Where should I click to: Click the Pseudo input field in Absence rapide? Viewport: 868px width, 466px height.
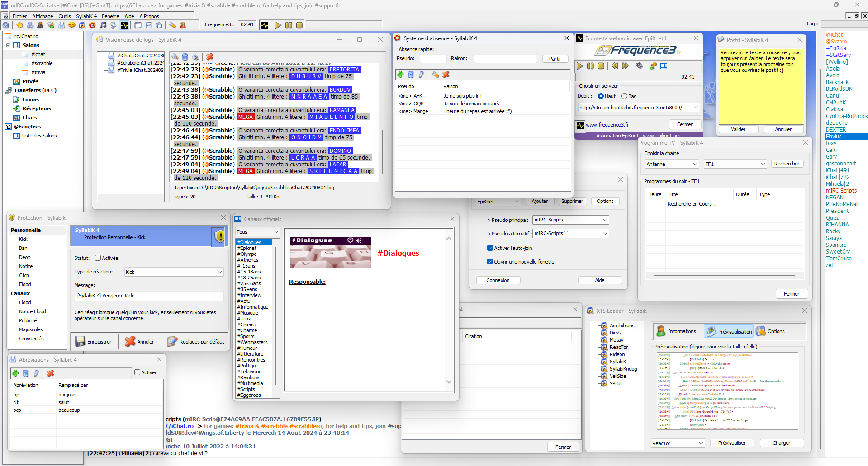point(433,59)
